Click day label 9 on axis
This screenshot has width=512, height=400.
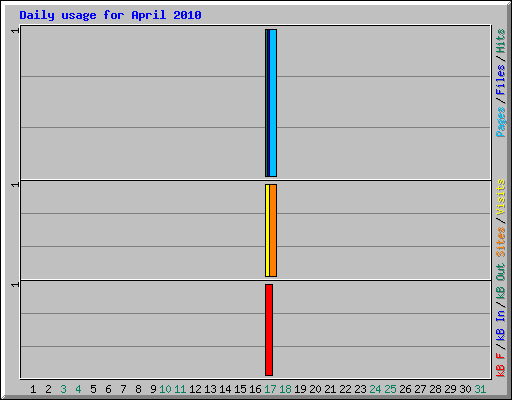click(153, 389)
